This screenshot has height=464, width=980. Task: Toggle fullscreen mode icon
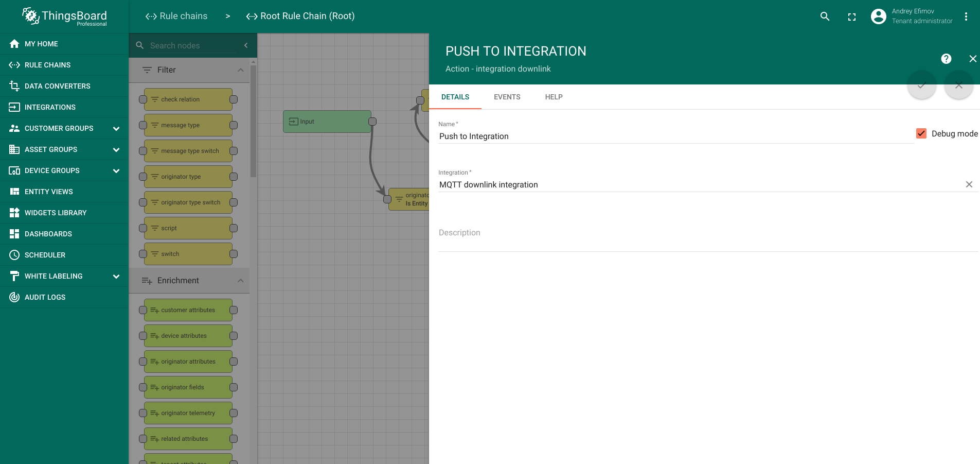[x=852, y=16]
